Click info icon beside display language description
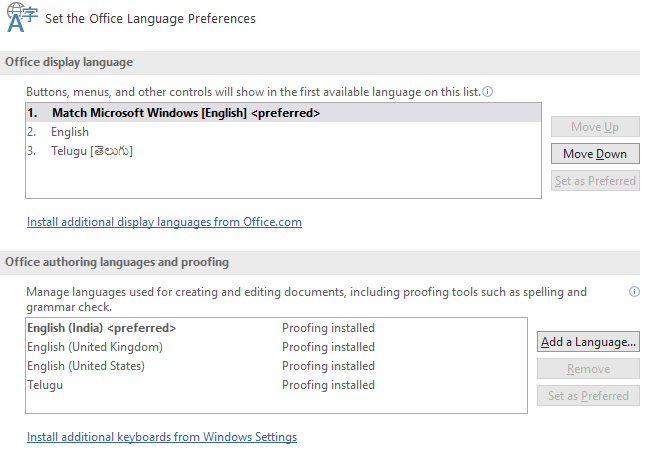This screenshot has width=649, height=453. click(488, 92)
